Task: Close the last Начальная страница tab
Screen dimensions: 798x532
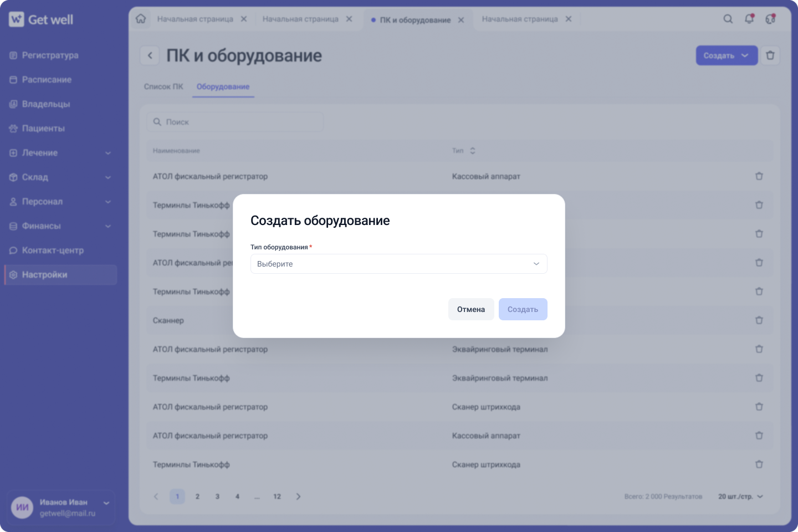Action: tap(569, 19)
